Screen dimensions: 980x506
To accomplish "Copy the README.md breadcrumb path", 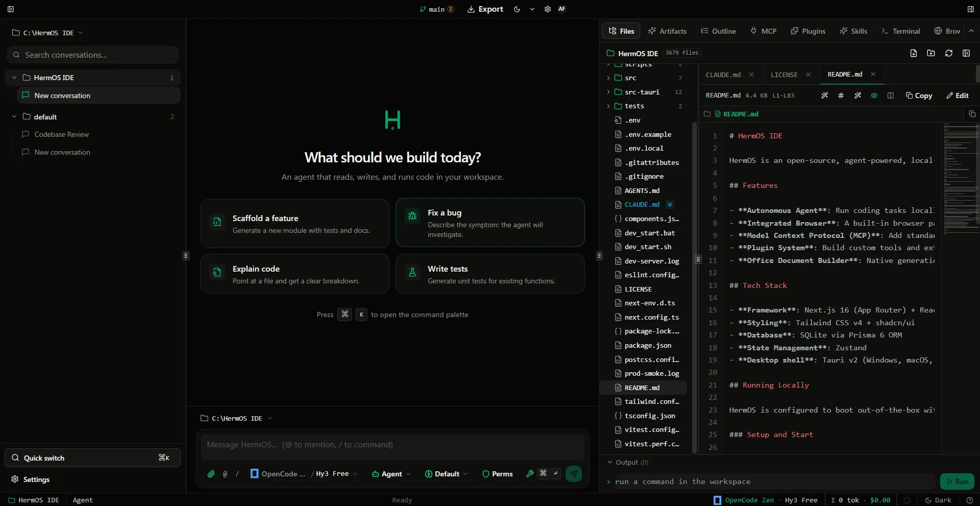I will [x=972, y=114].
